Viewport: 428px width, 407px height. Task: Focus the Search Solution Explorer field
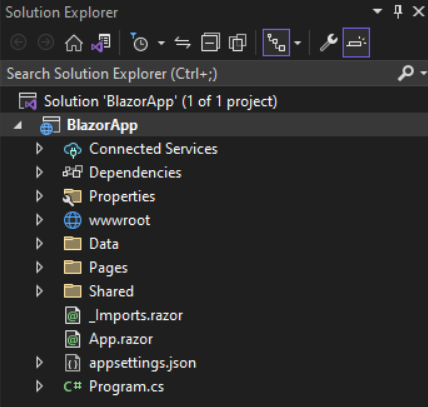200,73
